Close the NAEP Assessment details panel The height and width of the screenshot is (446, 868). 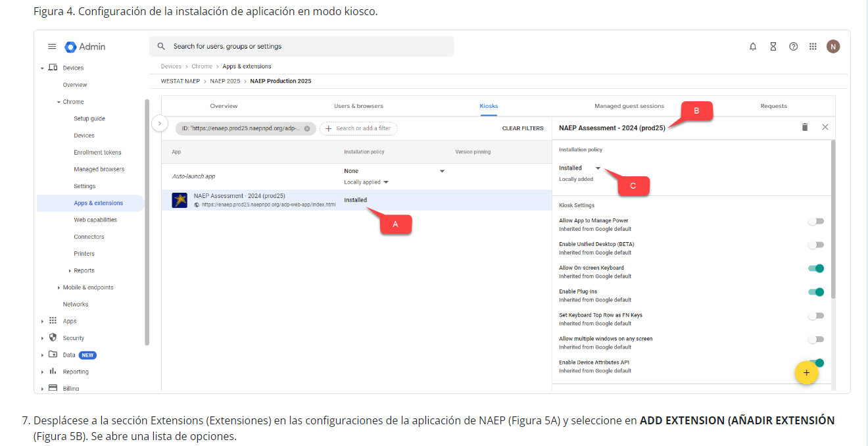pyautogui.click(x=825, y=127)
